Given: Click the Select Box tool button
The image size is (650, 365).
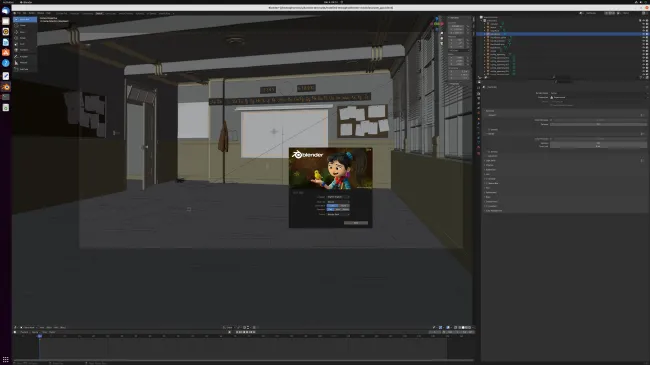Looking at the screenshot, I should click(x=25, y=19).
